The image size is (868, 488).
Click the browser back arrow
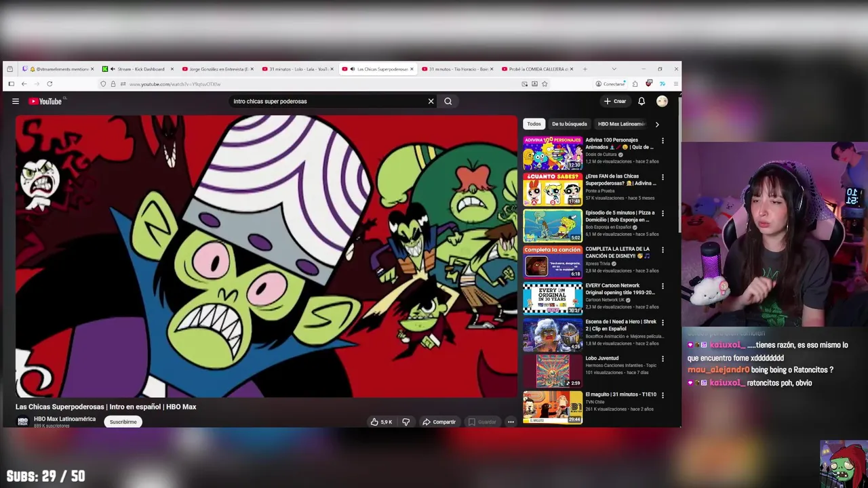click(x=24, y=84)
